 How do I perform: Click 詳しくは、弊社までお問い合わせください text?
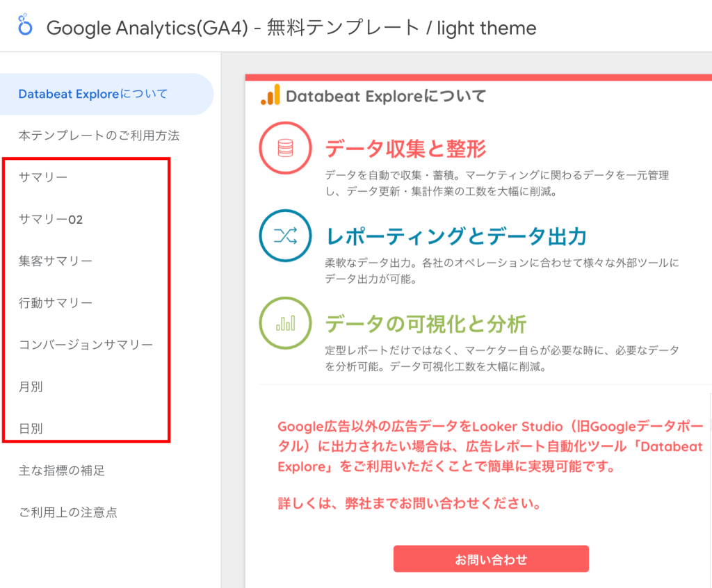[409, 503]
